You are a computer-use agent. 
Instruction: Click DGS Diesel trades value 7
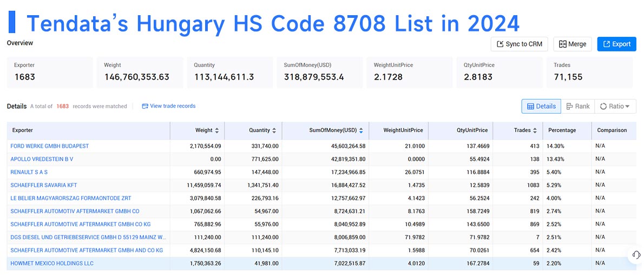537,238
